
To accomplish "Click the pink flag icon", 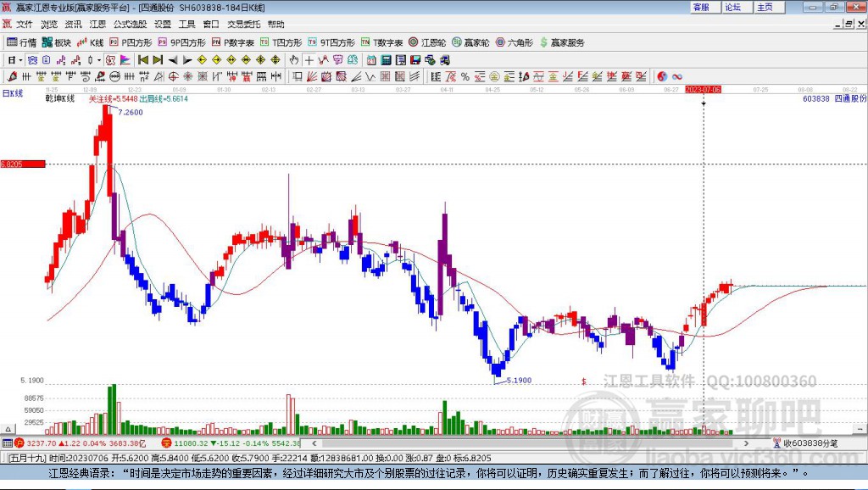I will click(125, 60).
